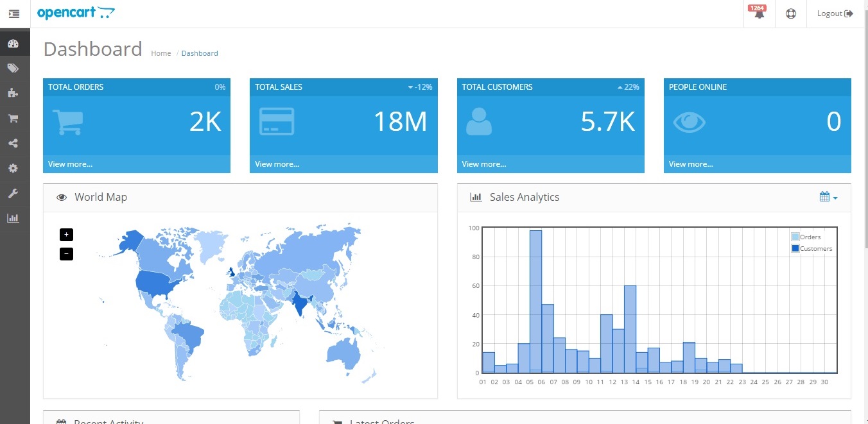The image size is (868, 424).
Task: Click the "5.7K" total customers value
Action: point(608,121)
